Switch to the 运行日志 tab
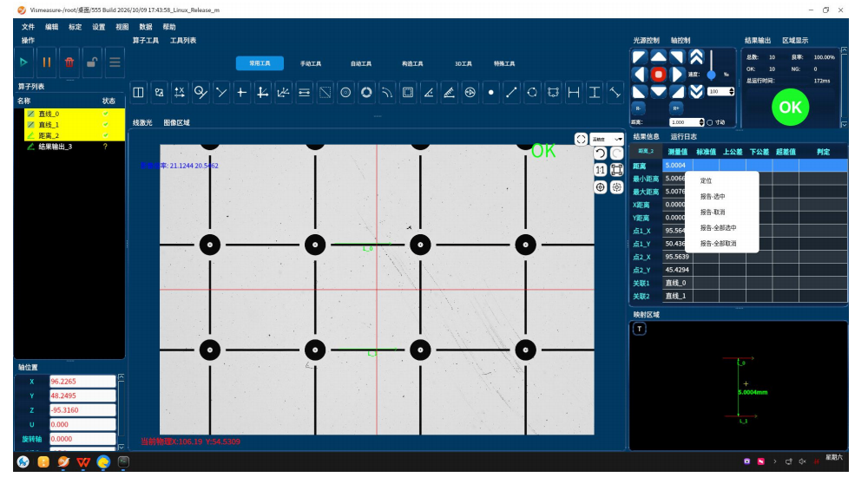868x484 pixels. coord(684,137)
